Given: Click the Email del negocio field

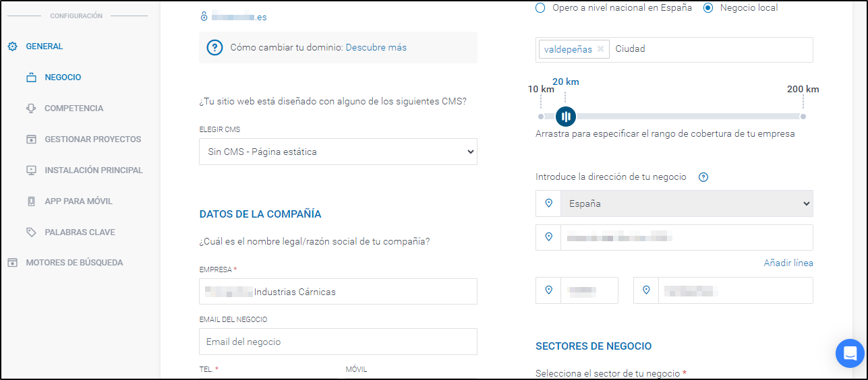Looking at the screenshot, I should (338, 342).
